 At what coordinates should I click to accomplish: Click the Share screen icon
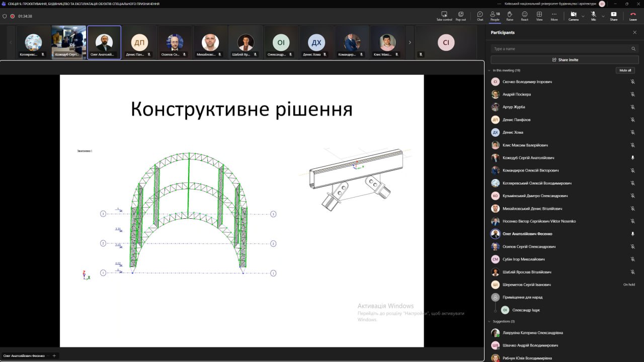613,15
